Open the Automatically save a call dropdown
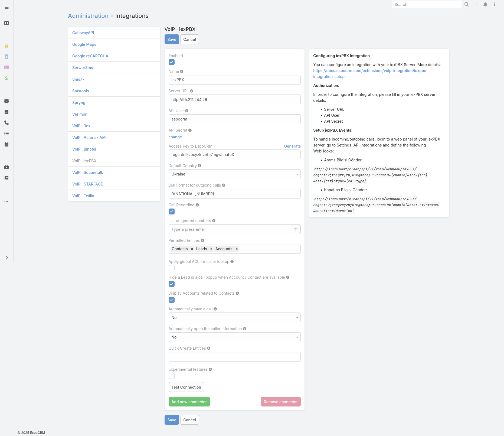The height and width of the screenshot is (436, 504). tap(234, 317)
